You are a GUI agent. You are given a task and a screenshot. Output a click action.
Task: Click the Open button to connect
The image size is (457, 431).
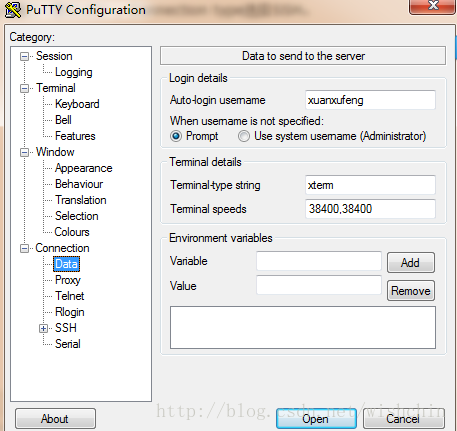[316, 419]
